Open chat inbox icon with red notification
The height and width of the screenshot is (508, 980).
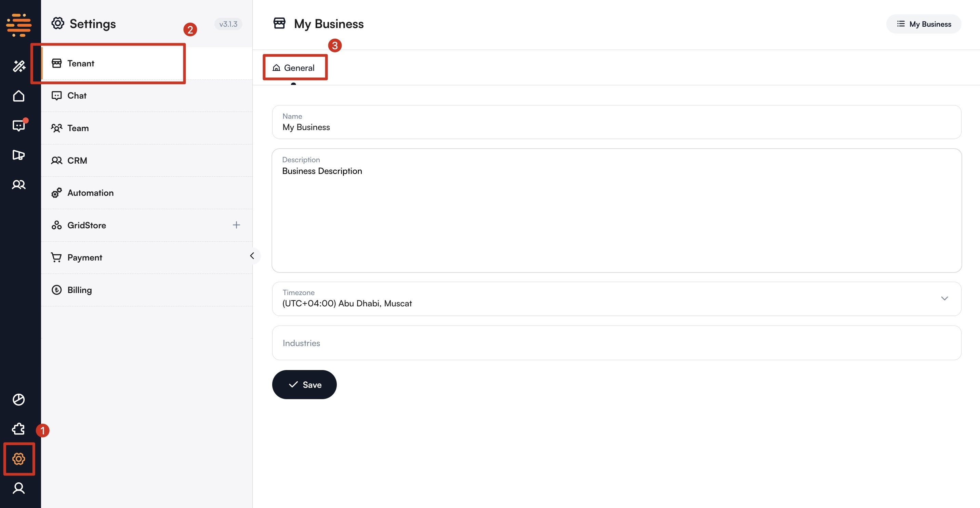point(19,125)
